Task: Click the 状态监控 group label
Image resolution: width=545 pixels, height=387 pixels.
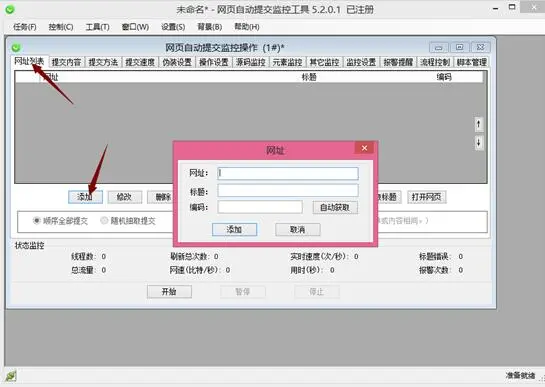Action: click(x=30, y=245)
